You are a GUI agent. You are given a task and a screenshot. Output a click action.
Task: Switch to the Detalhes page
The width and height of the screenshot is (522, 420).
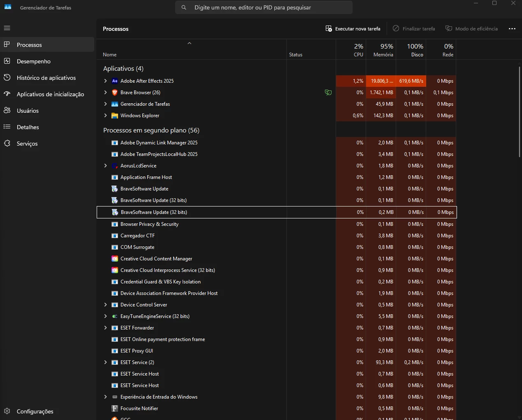click(x=47, y=127)
